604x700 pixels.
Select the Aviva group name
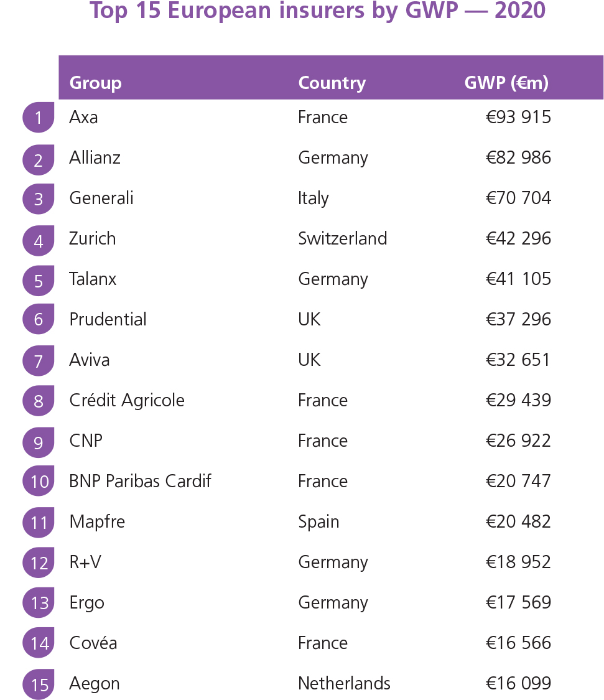90,360
